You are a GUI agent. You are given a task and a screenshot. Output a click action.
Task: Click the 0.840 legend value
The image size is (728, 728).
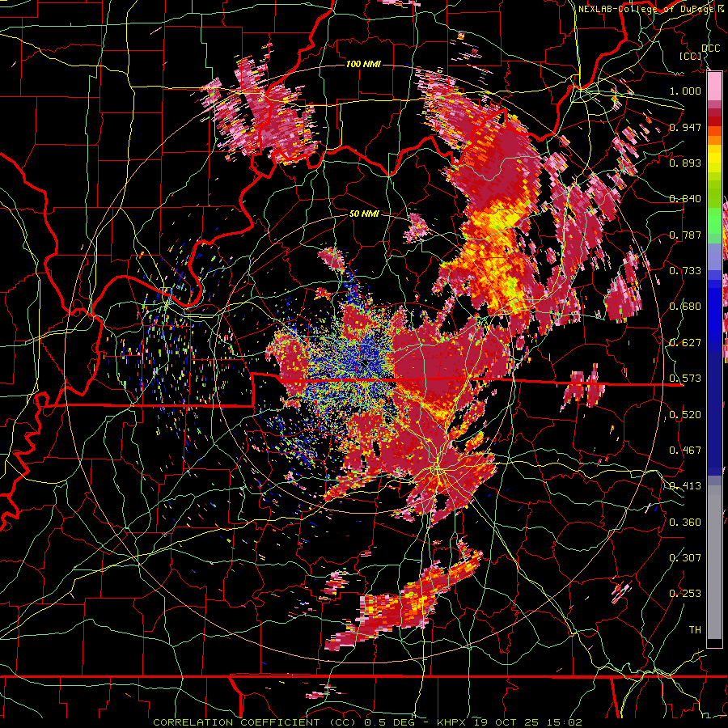pos(685,199)
